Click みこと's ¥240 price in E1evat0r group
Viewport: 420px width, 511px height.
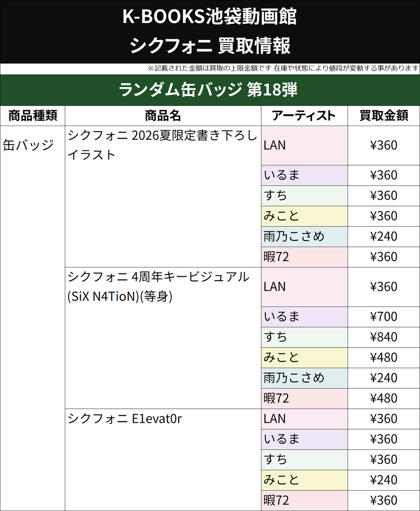tap(384, 480)
